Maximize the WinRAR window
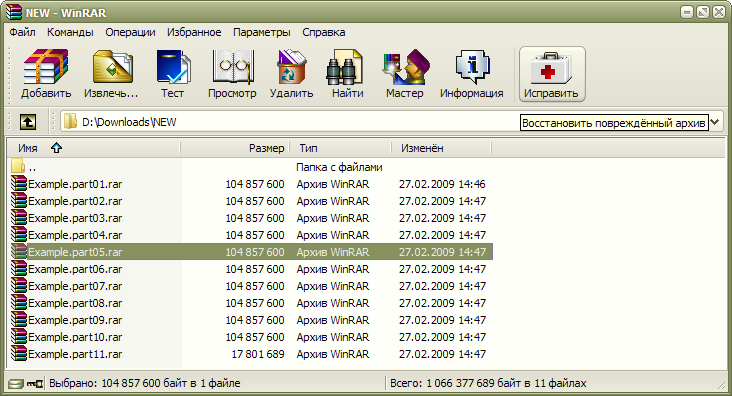 tap(703, 12)
